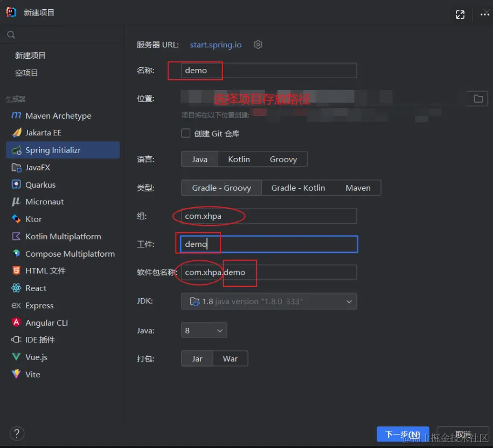493x448 pixels.
Task: Click the Ktor icon
Action: (x=16, y=219)
